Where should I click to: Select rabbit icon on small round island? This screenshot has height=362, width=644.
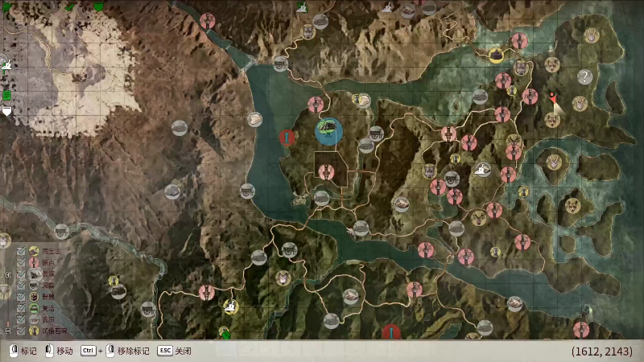click(554, 162)
